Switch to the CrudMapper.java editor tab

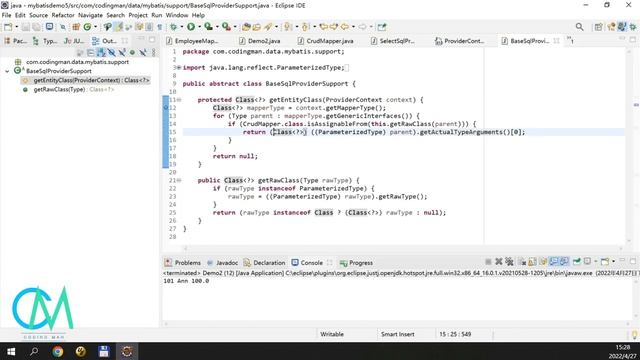[325, 41]
